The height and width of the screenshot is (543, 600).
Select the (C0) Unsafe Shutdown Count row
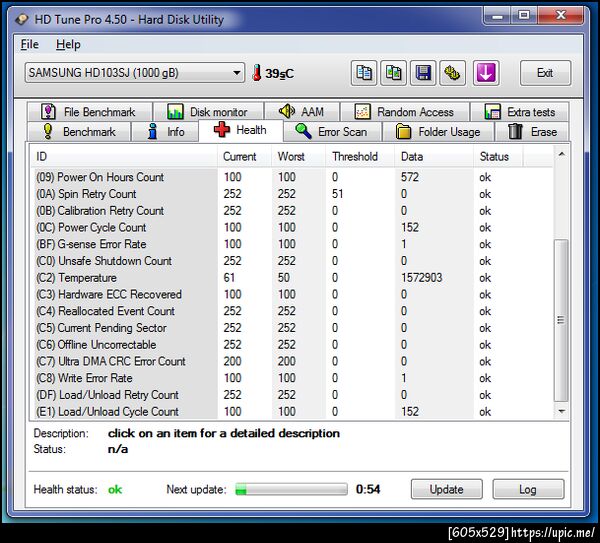(292, 261)
